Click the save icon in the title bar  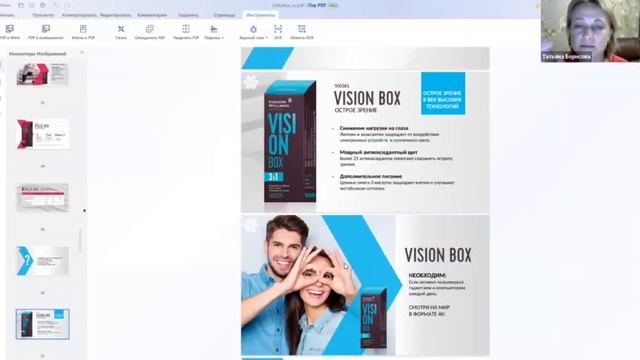[x=32, y=5]
